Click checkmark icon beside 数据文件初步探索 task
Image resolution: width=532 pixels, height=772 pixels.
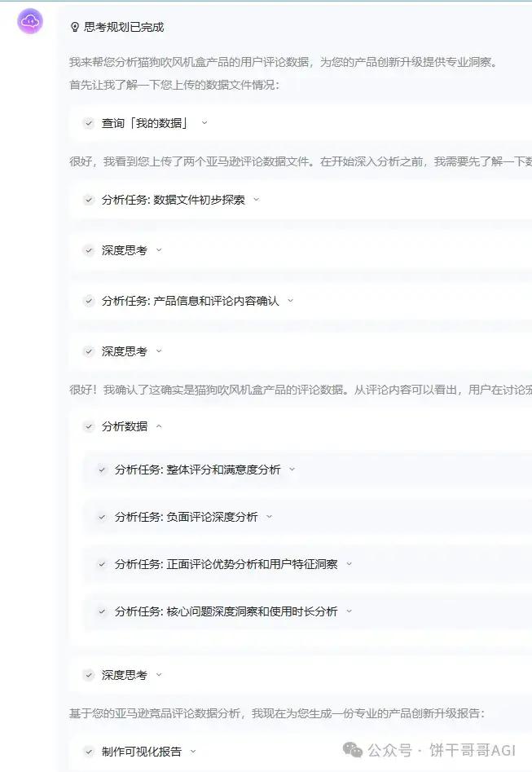tap(89, 200)
